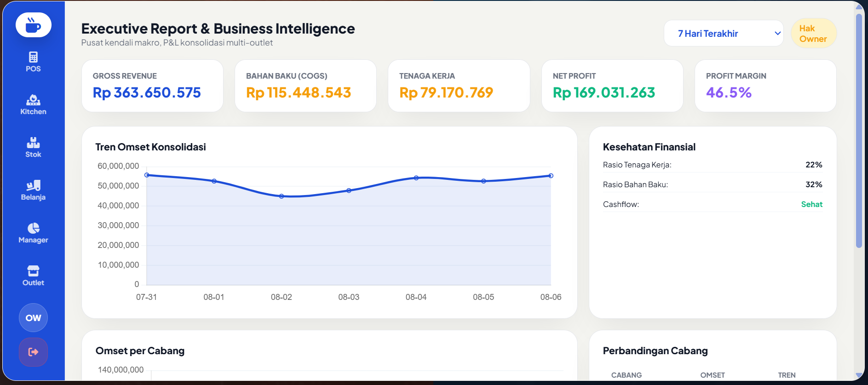The image size is (868, 385).
Task: Click the Executive Report page title
Action: point(218,29)
